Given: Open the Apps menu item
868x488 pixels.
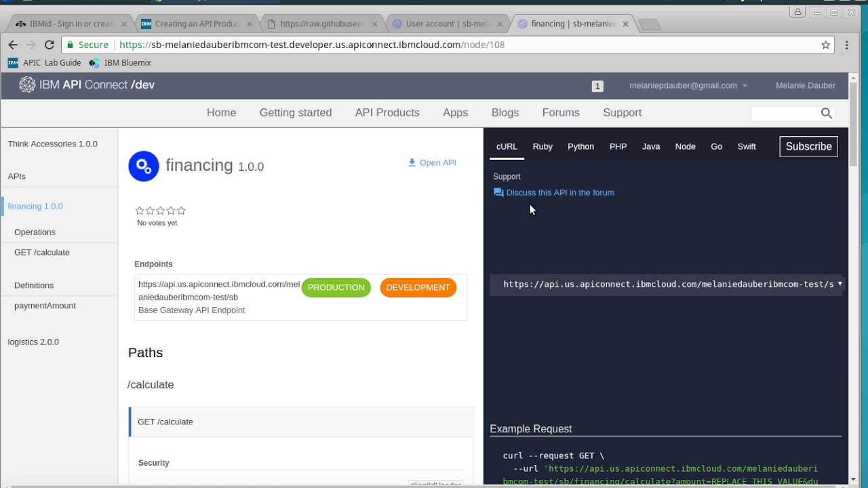Looking at the screenshot, I should [455, 113].
